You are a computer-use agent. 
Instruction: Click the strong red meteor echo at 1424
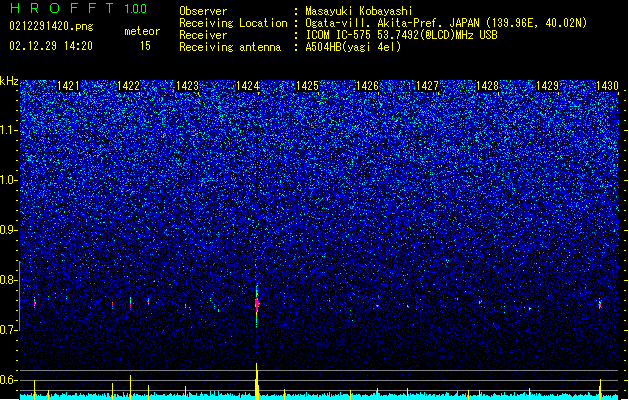click(257, 303)
